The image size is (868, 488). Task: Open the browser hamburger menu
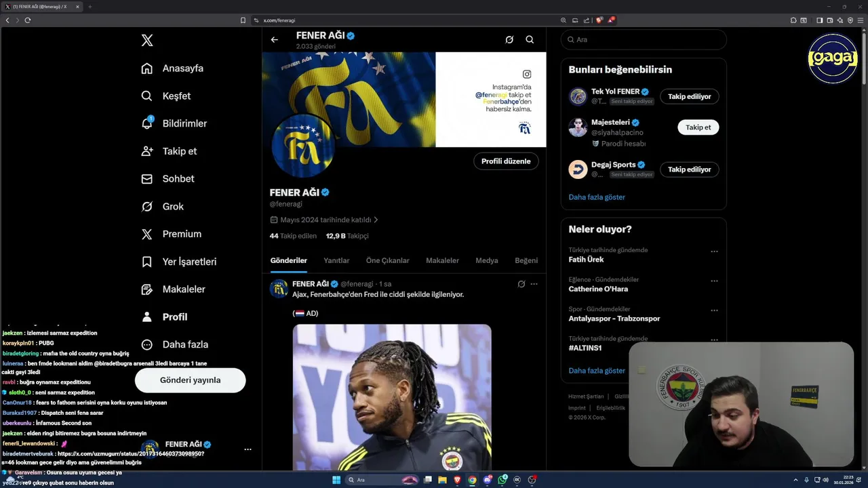tap(861, 20)
